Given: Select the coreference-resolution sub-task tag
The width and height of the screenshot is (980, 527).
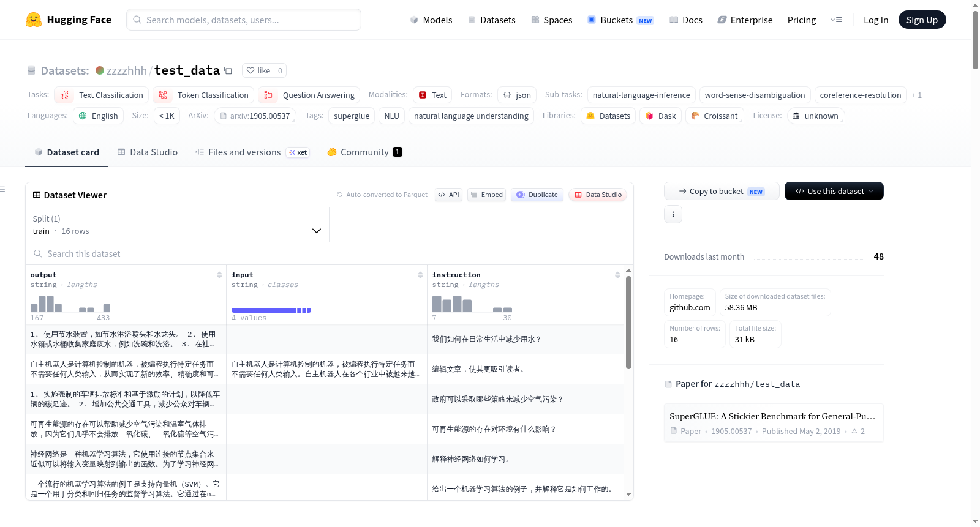Looking at the screenshot, I should [861, 95].
